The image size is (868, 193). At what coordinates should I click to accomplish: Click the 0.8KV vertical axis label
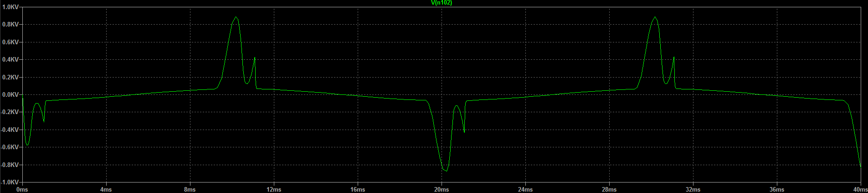(10, 25)
